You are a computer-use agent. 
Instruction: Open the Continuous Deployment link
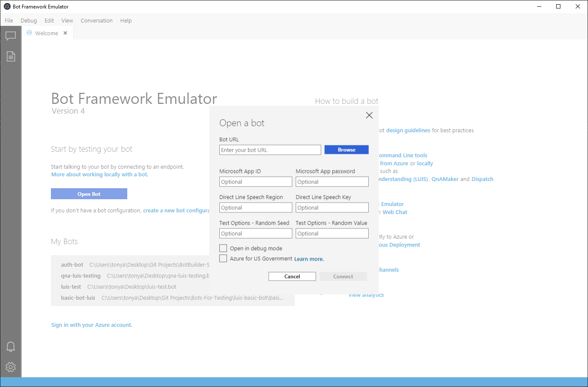click(399, 245)
